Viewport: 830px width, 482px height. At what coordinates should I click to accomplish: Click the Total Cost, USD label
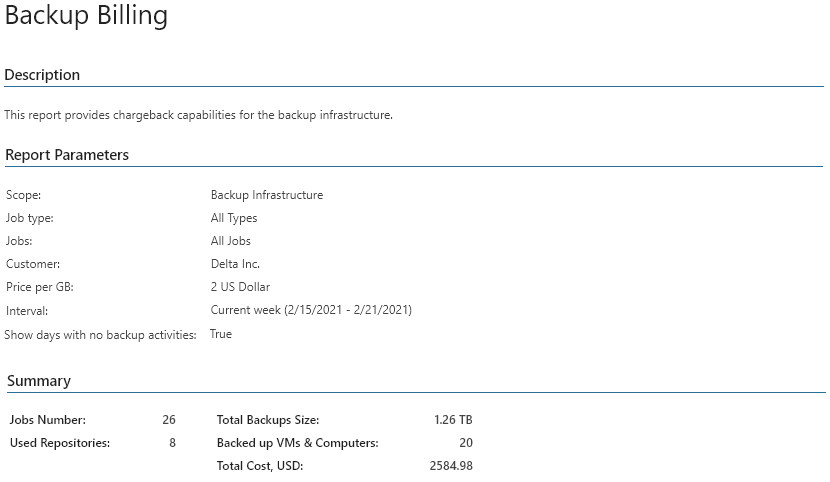(x=260, y=466)
